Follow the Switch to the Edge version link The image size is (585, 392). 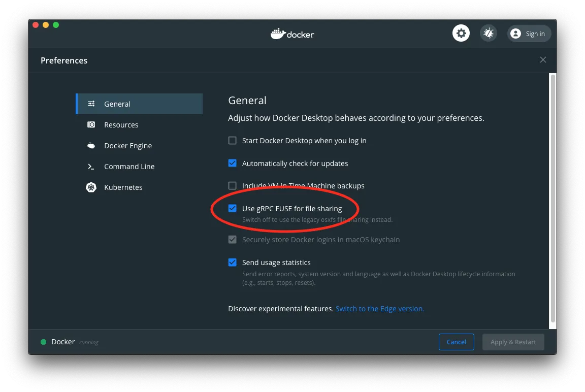(x=380, y=309)
